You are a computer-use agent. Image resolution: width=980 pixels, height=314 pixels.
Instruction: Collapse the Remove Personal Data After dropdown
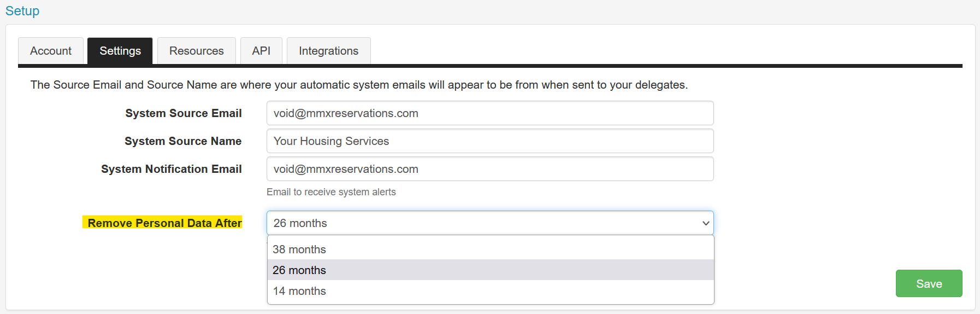click(490, 223)
